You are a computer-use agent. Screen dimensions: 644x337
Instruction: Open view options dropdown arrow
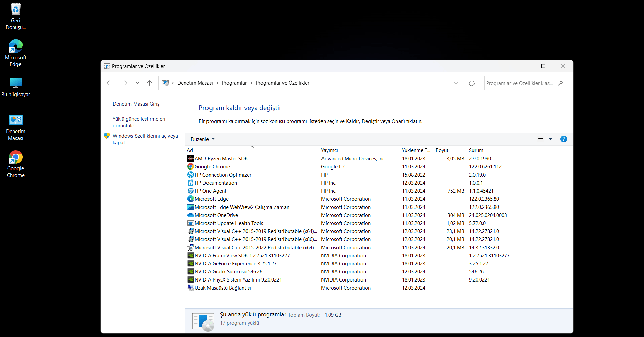(x=550, y=139)
